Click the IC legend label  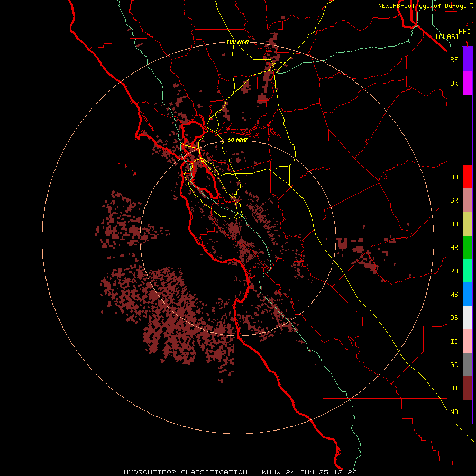tap(454, 342)
